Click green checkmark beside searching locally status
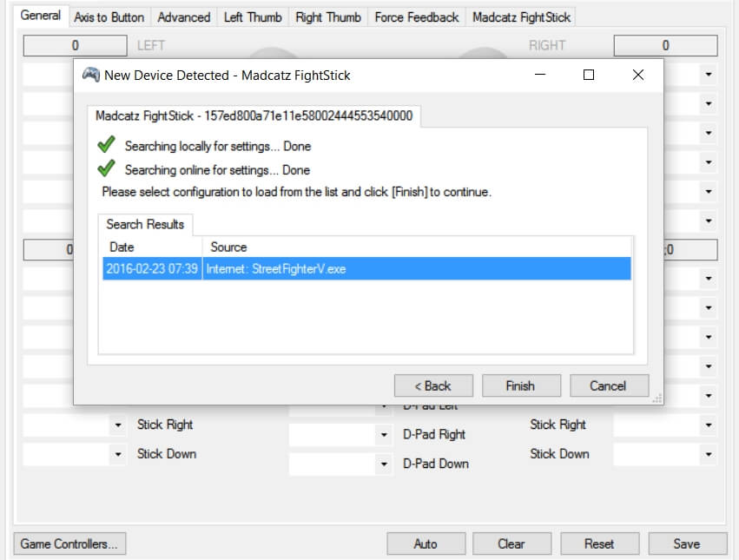The height and width of the screenshot is (560, 739). pos(107,146)
